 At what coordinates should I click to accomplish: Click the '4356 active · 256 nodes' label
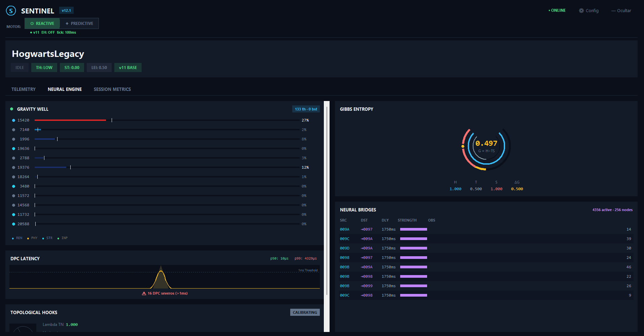tap(612, 210)
